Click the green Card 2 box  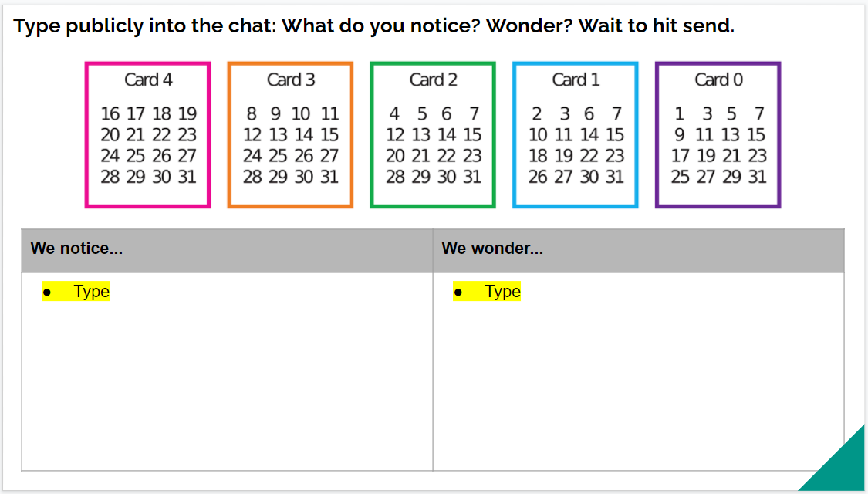[433, 135]
